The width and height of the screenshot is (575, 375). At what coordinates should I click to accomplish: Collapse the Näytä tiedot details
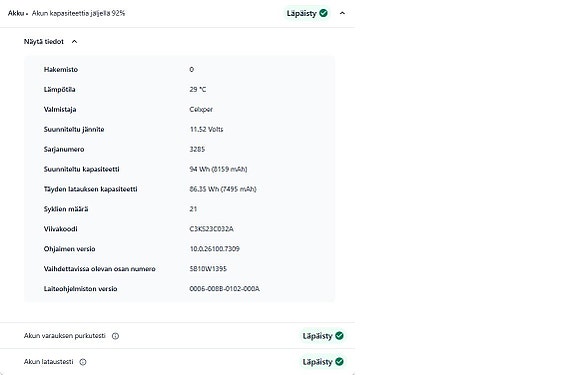coord(74,41)
